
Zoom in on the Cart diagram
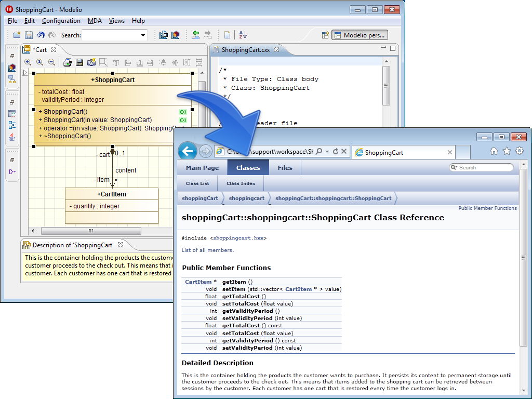pyautogui.click(x=28, y=62)
